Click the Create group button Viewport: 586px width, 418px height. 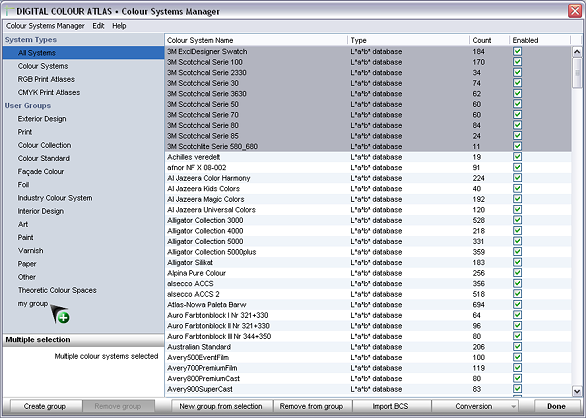click(x=45, y=406)
